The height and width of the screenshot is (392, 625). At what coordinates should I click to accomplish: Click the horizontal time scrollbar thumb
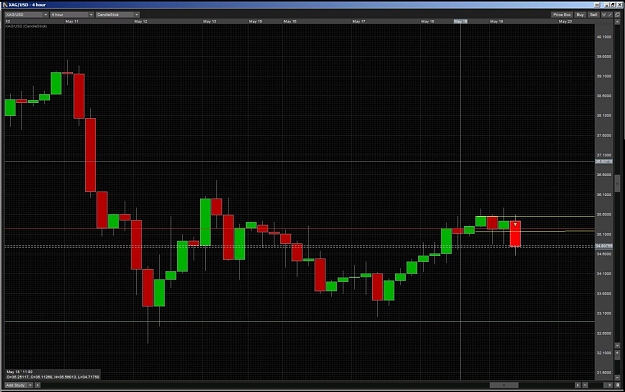(504, 385)
